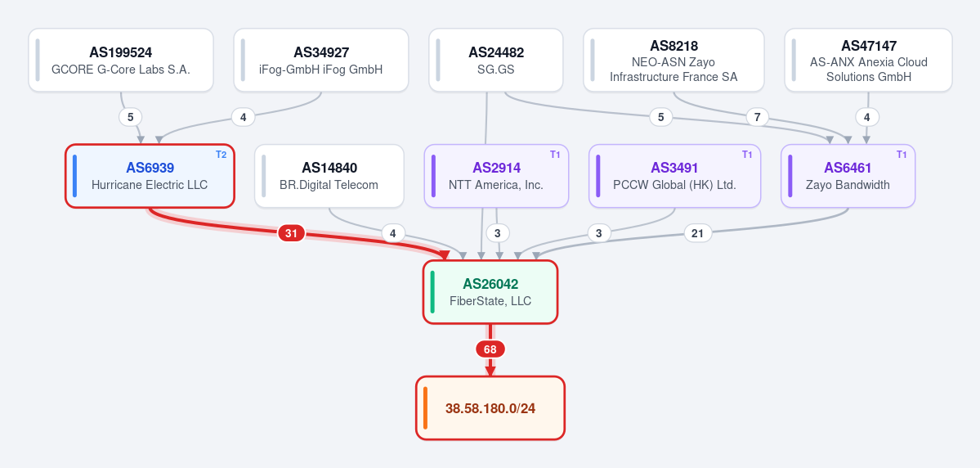980x468 pixels.
Task: Click the 21 edge label from Zayo
Action: tap(697, 233)
